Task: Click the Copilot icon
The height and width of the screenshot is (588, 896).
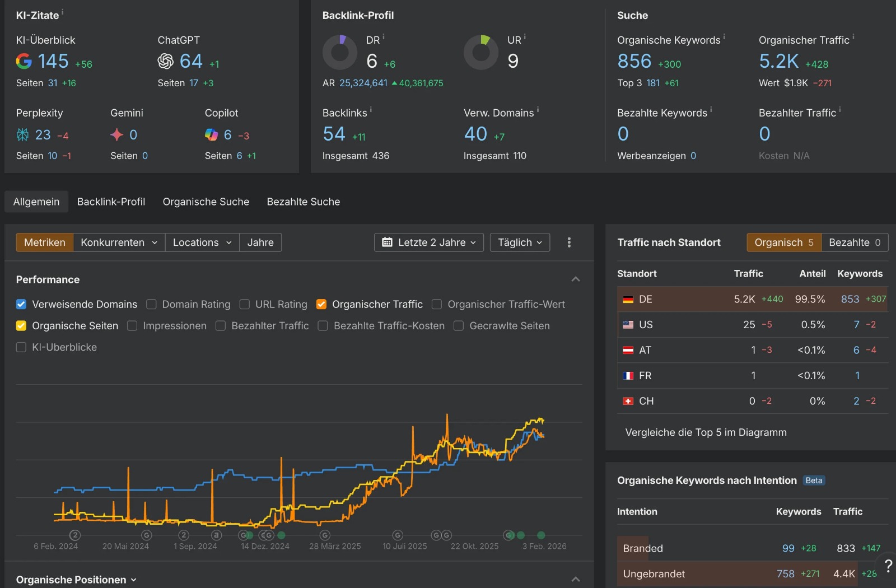Action: 211,134
